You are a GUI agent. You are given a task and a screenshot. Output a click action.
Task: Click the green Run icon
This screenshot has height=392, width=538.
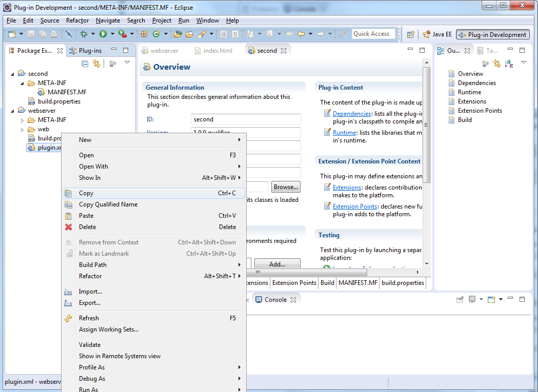pos(103,34)
